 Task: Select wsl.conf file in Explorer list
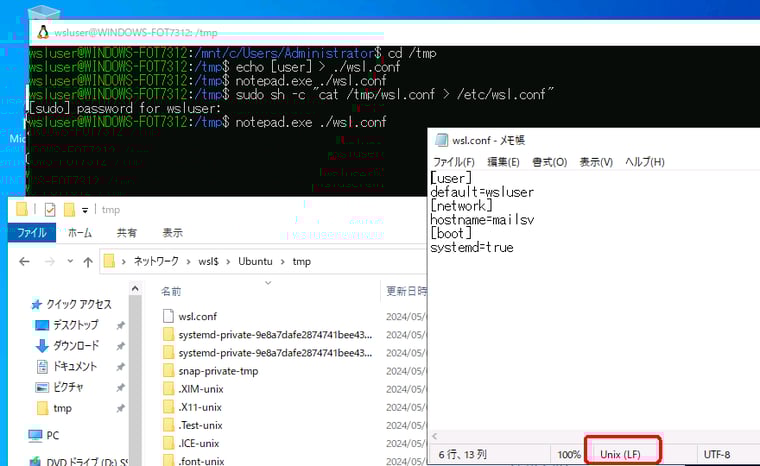pos(197,317)
